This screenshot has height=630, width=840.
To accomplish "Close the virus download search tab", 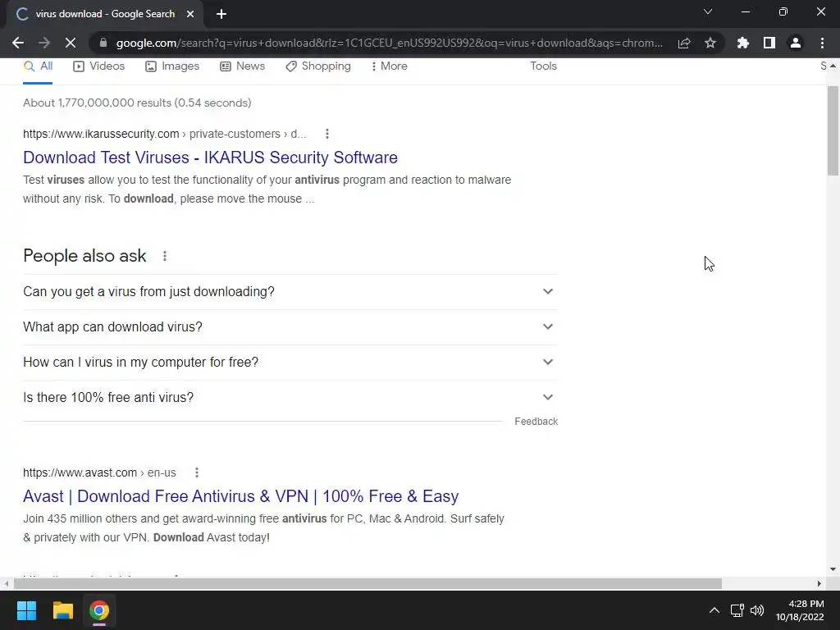I will click(x=190, y=14).
